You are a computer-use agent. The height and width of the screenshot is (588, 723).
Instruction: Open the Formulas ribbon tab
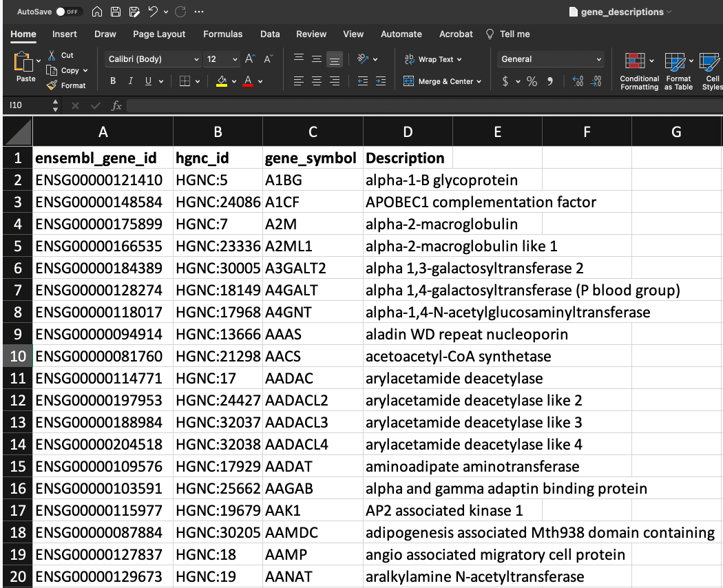[222, 34]
